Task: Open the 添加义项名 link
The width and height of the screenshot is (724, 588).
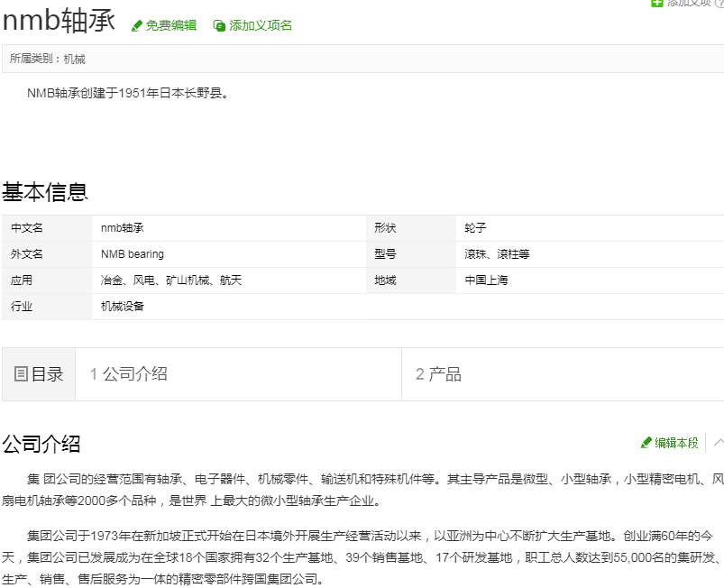Action: pos(261,25)
